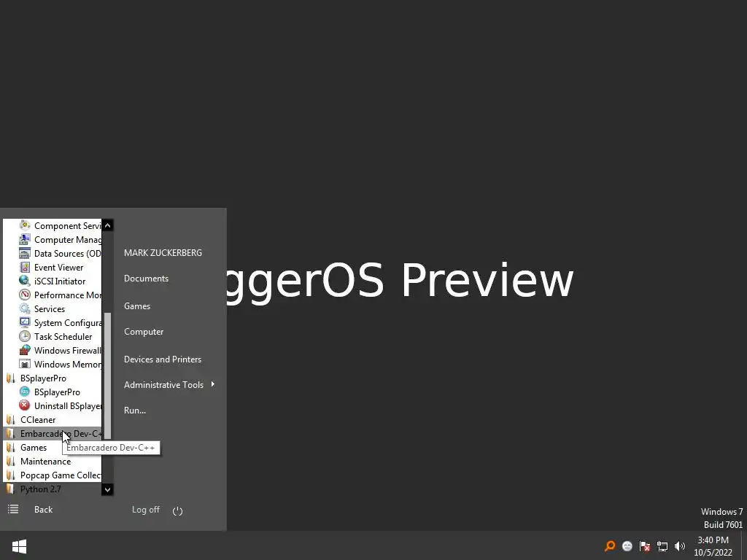The height and width of the screenshot is (560, 747).
Task: Click the orange search tray icon
Action: [x=610, y=545]
